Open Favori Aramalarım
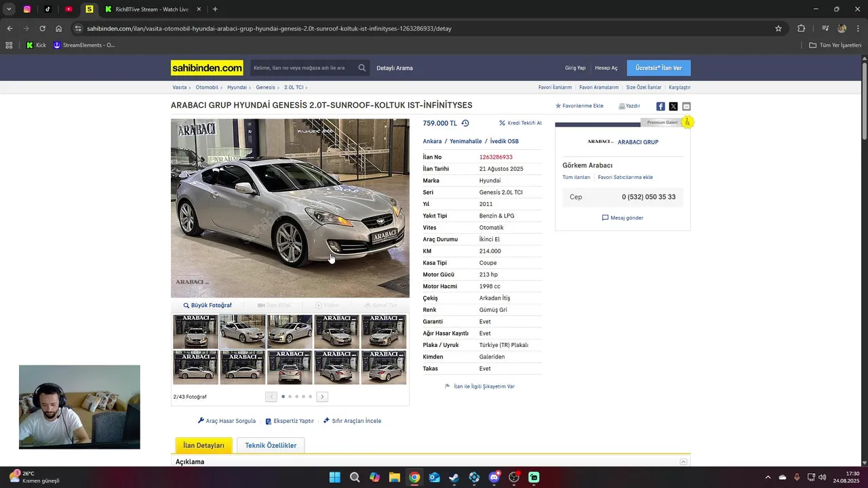Screen dimensions: 868x488 point(599,87)
